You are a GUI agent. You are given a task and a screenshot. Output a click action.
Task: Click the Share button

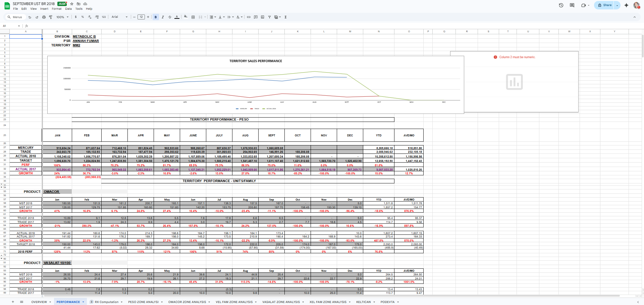coord(605,5)
